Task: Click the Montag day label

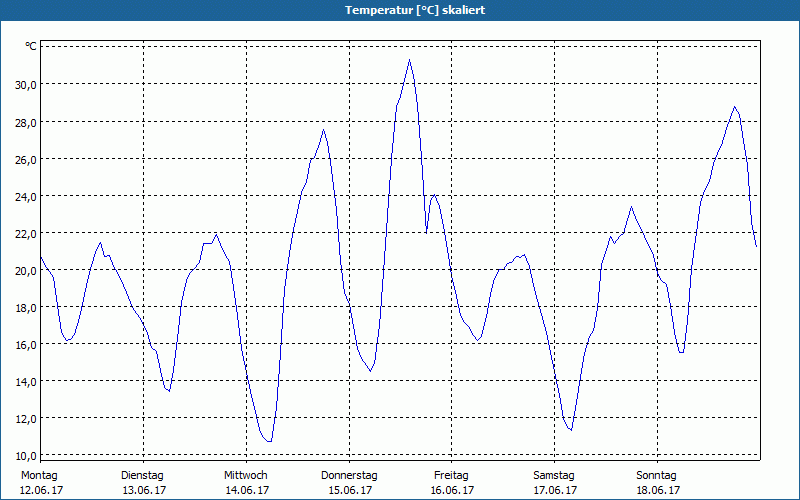Action: 39,475
